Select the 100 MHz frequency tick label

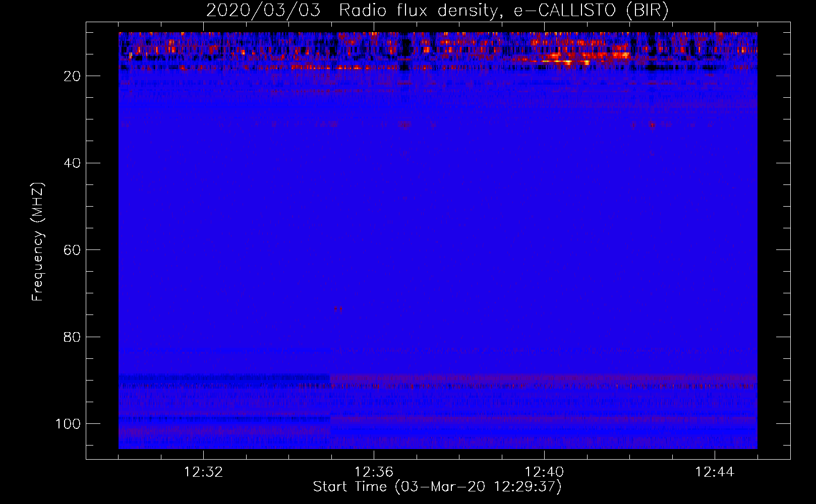68,424
